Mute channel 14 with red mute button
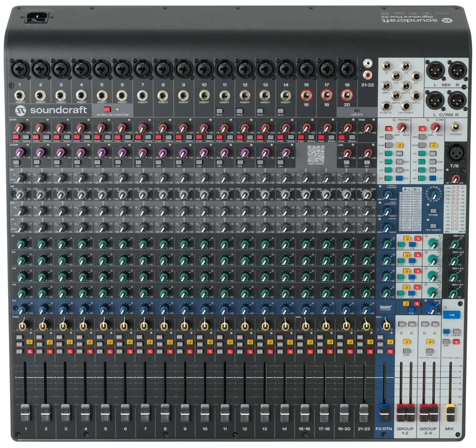Viewport: 476px width, 448px height. pyautogui.click(x=290, y=352)
